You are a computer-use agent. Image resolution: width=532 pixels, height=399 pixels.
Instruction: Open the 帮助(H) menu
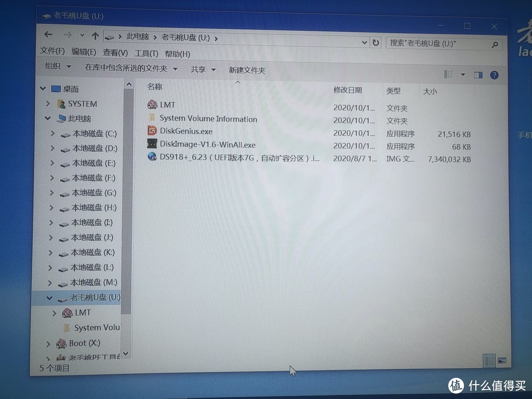tap(177, 54)
